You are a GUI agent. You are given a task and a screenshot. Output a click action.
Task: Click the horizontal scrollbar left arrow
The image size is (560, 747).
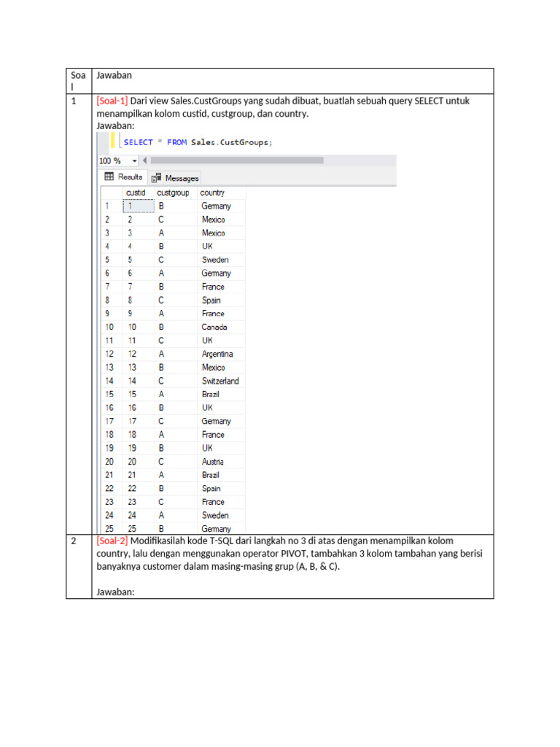[x=145, y=160]
